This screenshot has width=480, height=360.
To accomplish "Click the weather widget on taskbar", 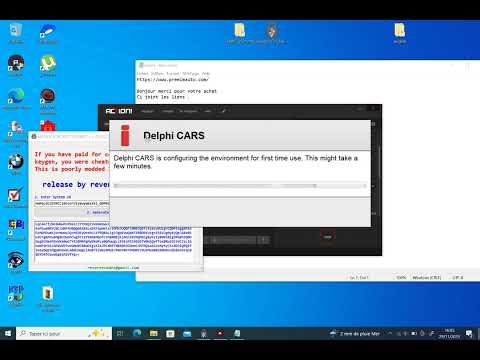I will [355, 333].
